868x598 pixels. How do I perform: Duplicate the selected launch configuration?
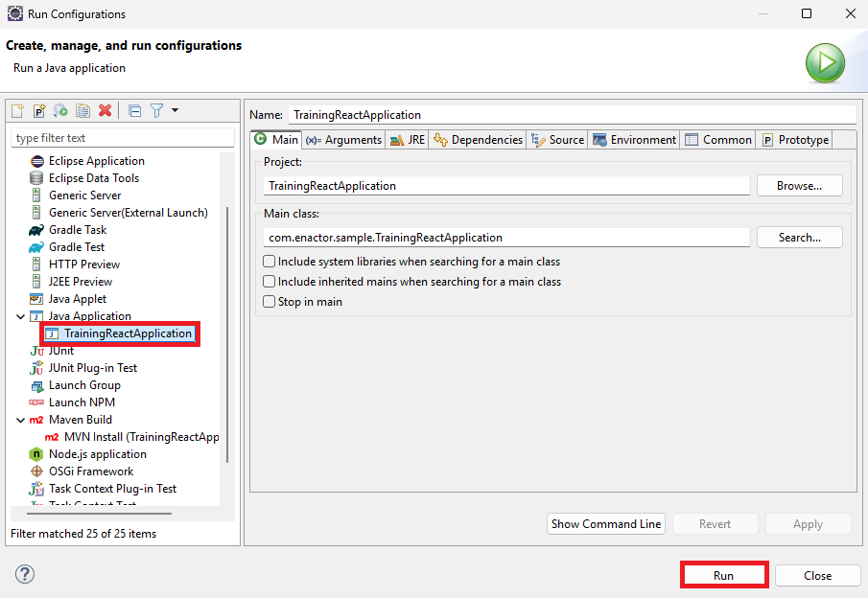(82, 110)
